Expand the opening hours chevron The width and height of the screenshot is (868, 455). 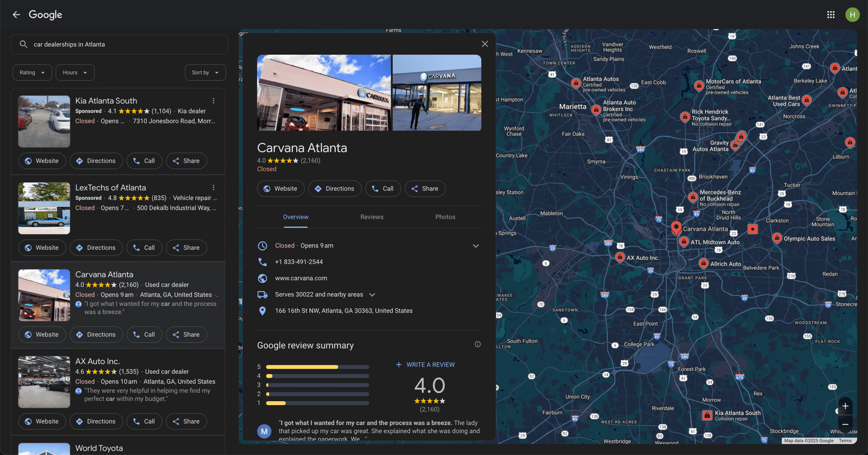[x=476, y=246]
